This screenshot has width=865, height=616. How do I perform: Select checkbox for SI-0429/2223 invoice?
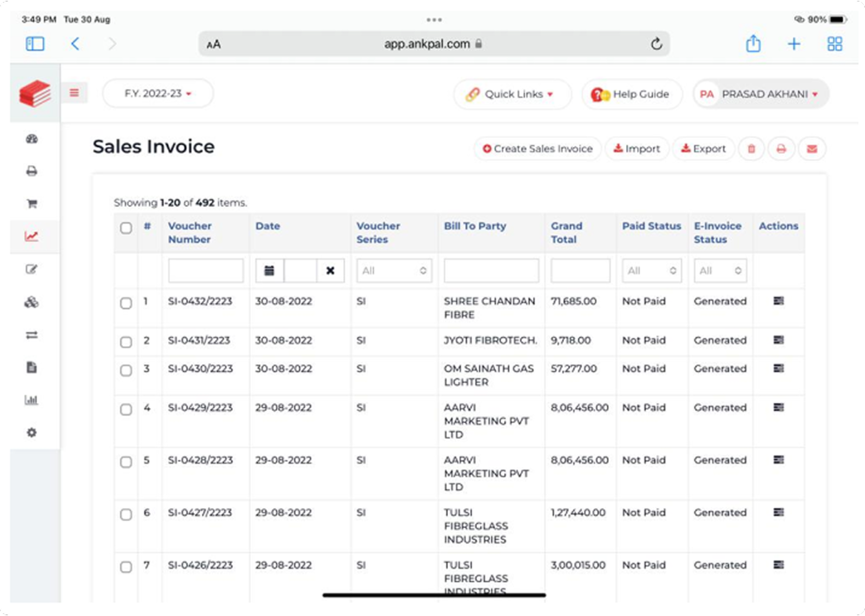coord(126,410)
